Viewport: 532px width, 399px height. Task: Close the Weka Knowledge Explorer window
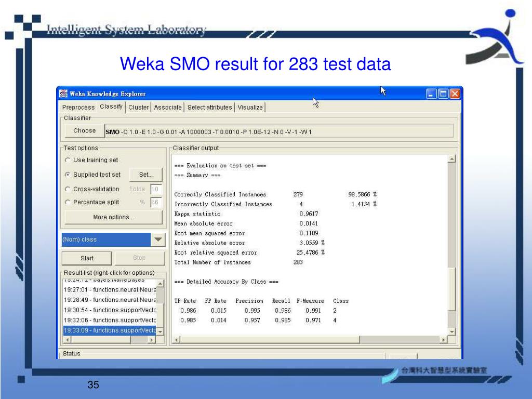tap(455, 94)
